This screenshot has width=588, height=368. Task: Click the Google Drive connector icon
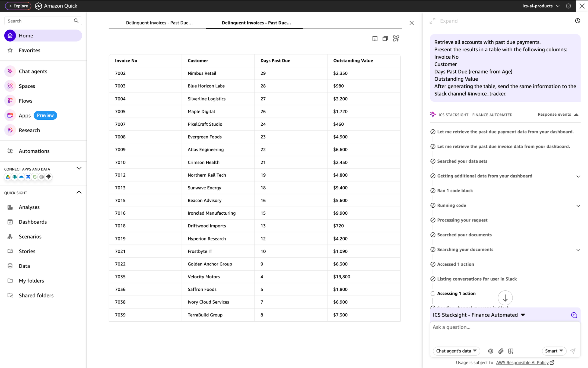[x=8, y=177]
